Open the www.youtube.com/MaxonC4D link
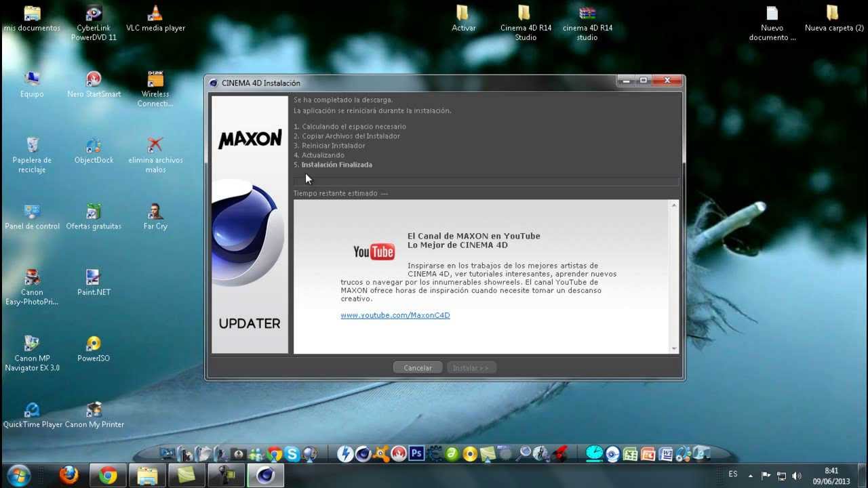The height and width of the screenshot is (488, 868). coord(395,315)
